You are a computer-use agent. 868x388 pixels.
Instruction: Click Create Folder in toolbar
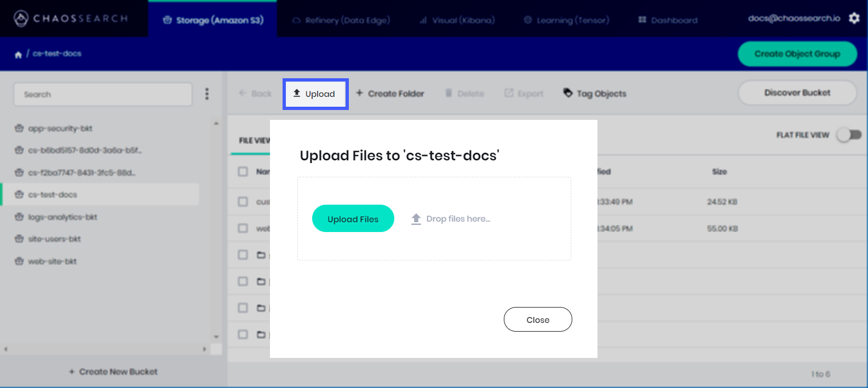pos(390,94)
